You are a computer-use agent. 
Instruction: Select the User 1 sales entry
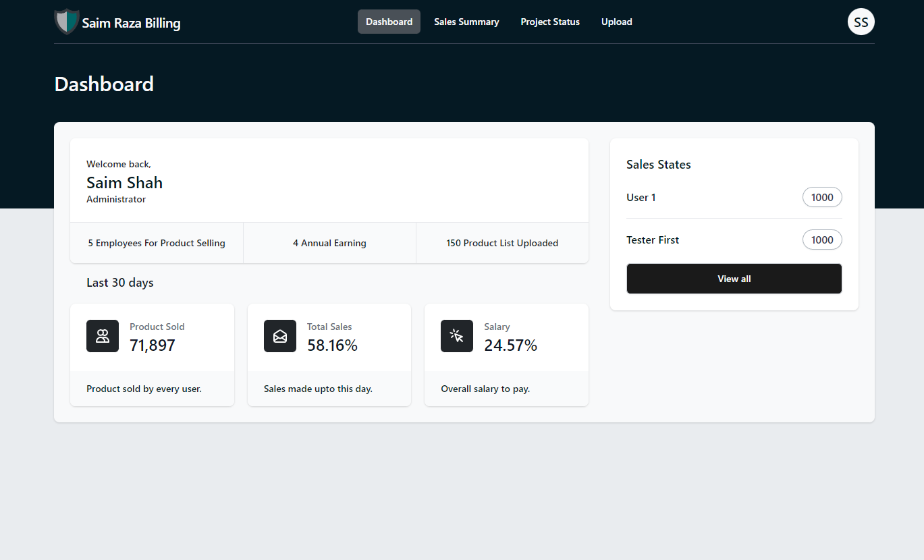point(641,197)
